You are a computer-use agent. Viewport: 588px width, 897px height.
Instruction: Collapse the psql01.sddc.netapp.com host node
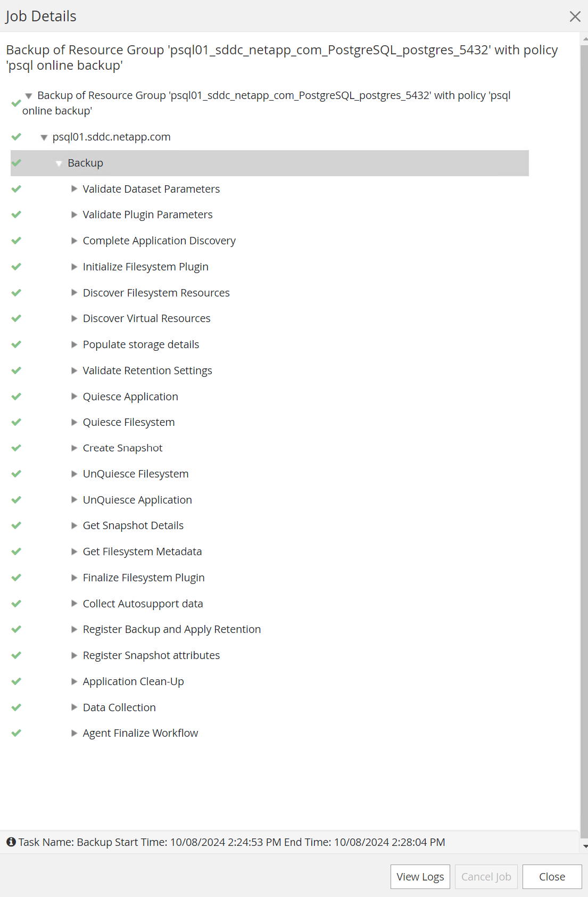click(44, 137)
